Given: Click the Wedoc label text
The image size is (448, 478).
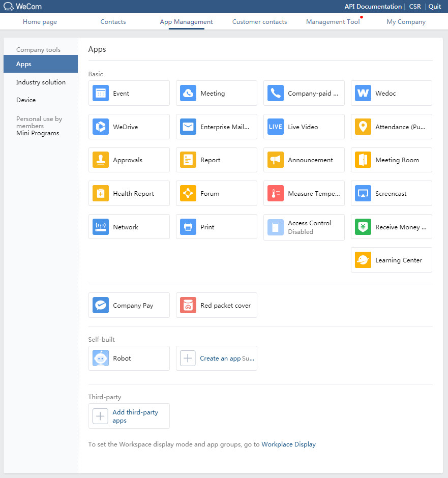Looking at the screenshot, I should point(385,93).
